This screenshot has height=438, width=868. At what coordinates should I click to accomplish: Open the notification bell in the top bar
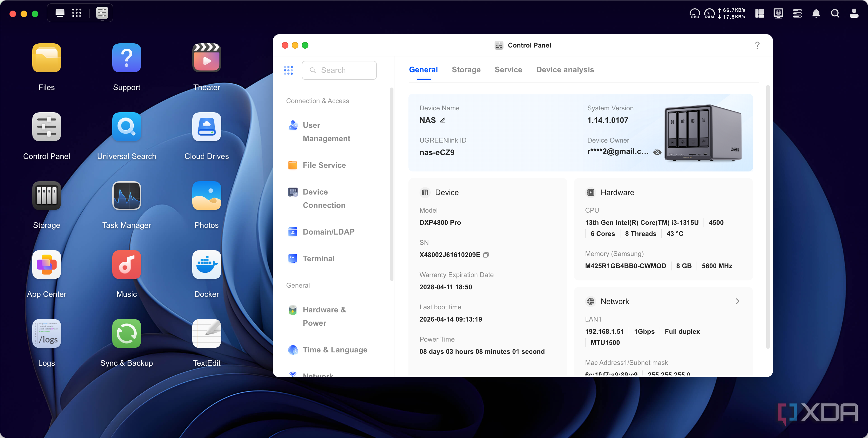816,13
